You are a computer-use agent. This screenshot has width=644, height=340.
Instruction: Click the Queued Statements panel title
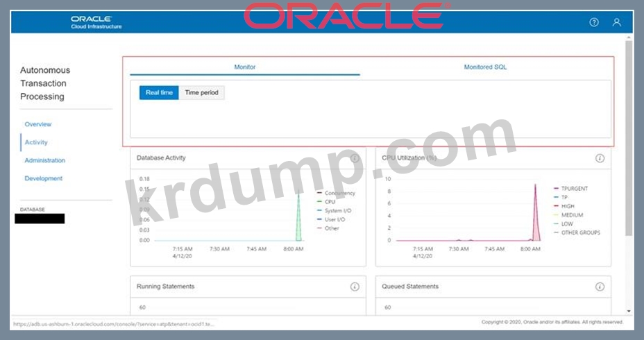[410, 286]
